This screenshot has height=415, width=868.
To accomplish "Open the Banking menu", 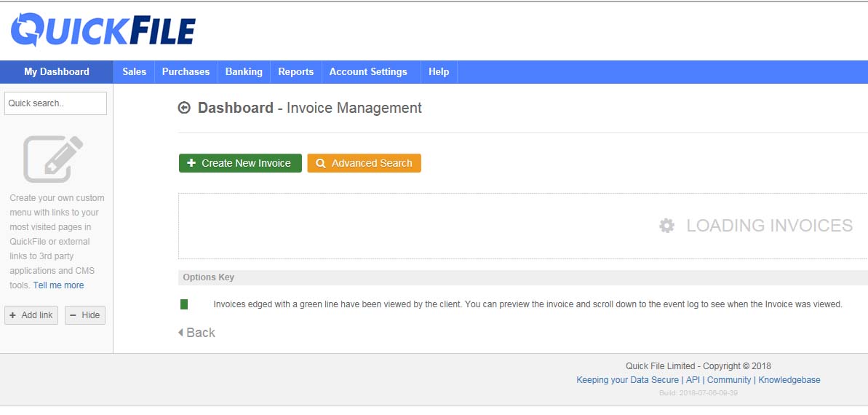I will pos(244,72).
